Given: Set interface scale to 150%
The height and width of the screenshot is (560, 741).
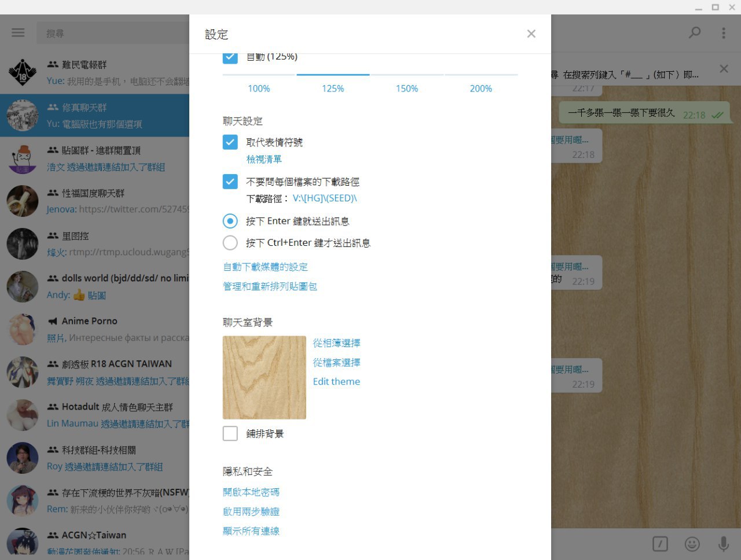Looking at the screenshot, I should point(407,89).
